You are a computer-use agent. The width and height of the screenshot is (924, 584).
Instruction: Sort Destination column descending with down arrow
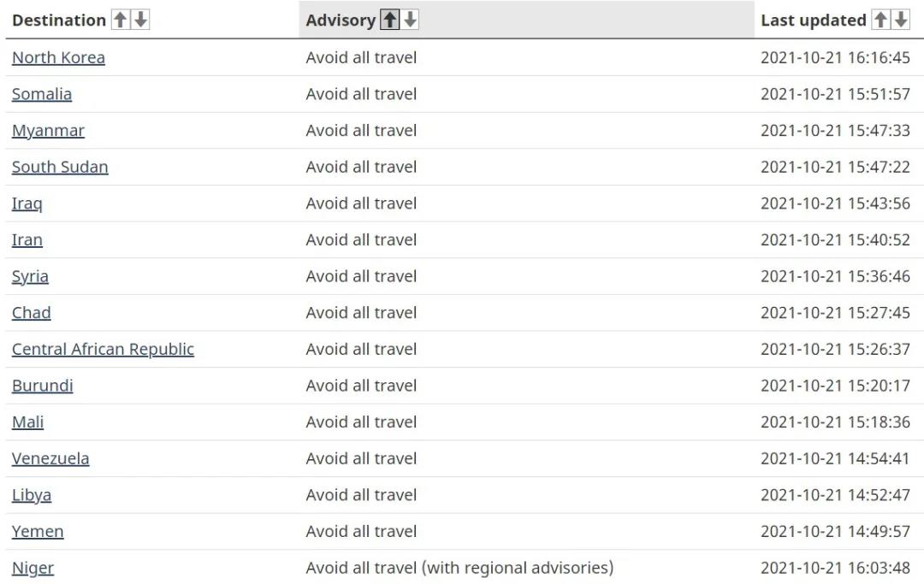coord(140,20)
